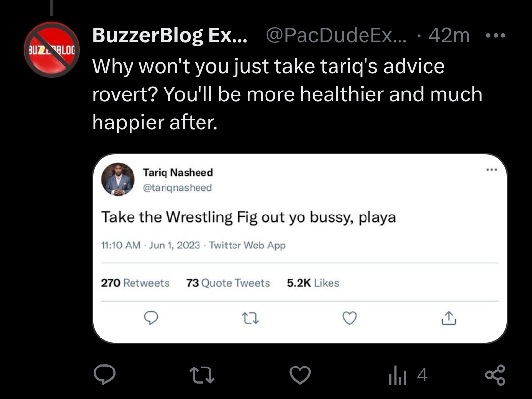Viewport: 532px width, 399px height.
Task: Tap reply icon inside embedded tweet image
Action: click(x=151, y=319)
